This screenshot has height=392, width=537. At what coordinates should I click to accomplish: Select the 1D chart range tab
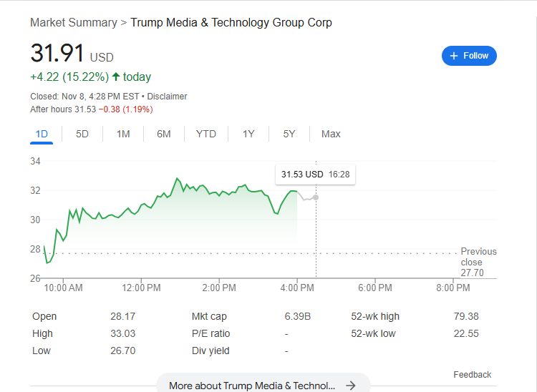coord(42,134)
